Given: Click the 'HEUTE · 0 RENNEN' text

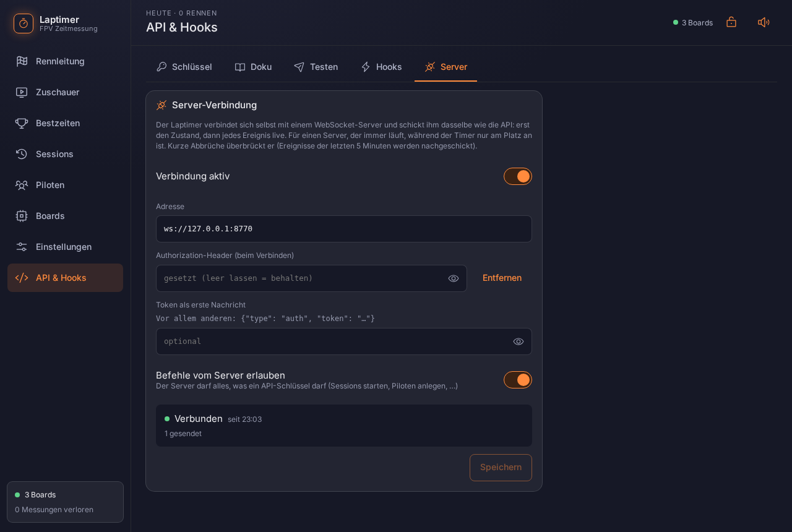Looking at the screenshot, I should (181, 13).
